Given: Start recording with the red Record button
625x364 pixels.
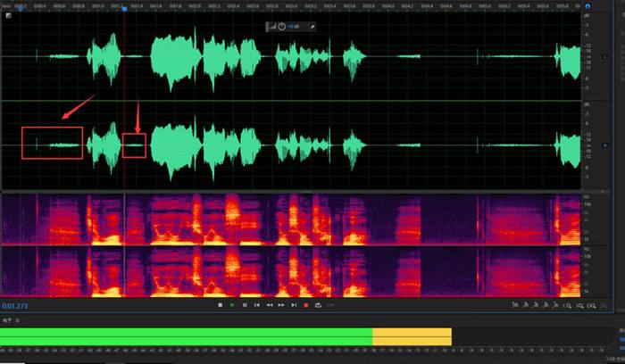Looking at the screenshot, I should (x=305, y=305).
